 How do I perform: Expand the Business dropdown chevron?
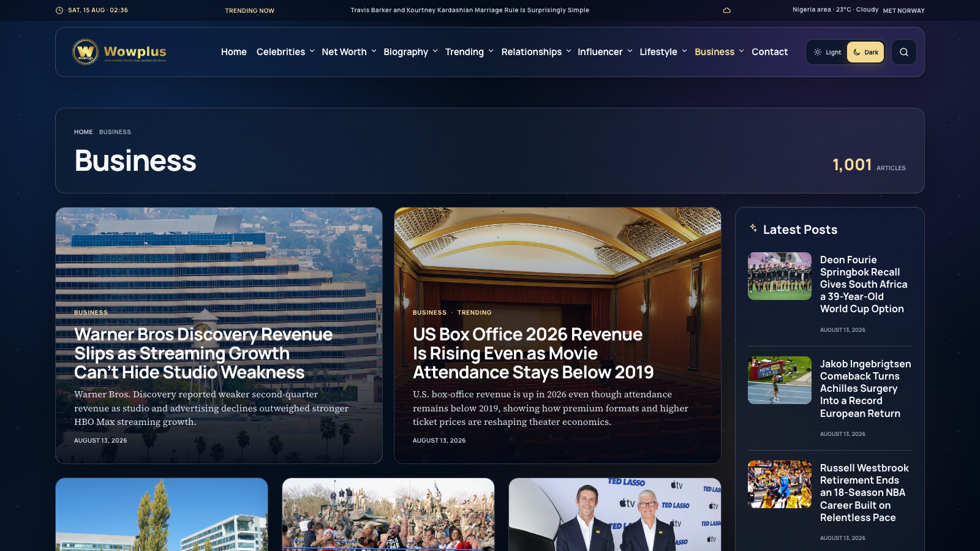click(741, 51)
